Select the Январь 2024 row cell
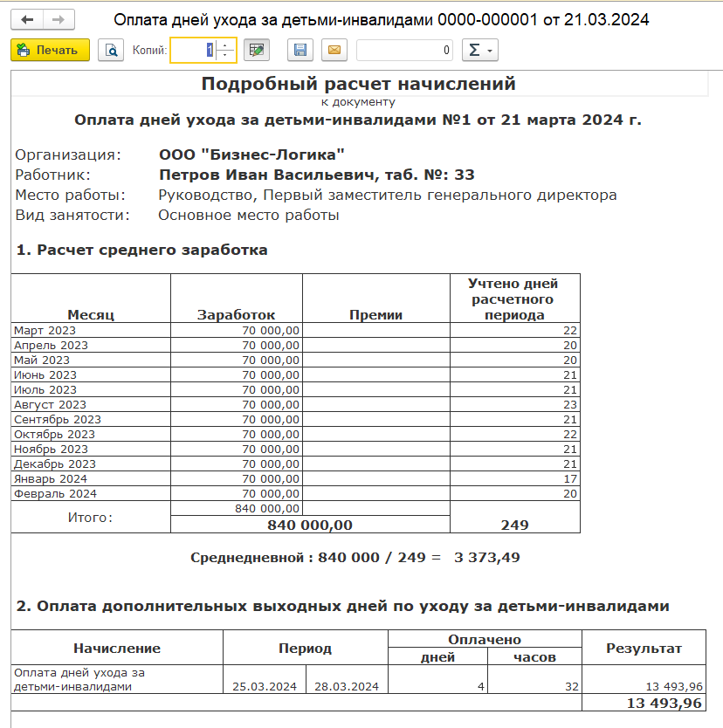Screen dimensions: 723x728 click(91, 479)
